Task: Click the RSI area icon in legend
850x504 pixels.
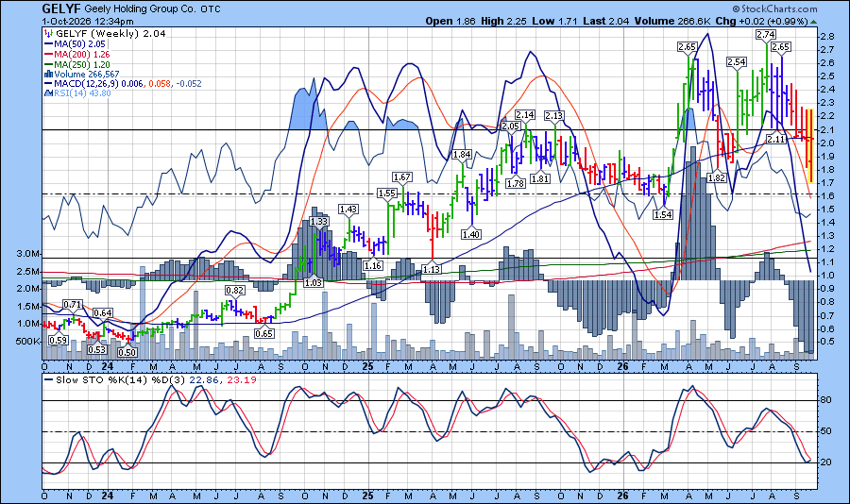Action: pyautogui.click(x=48, y=93)
